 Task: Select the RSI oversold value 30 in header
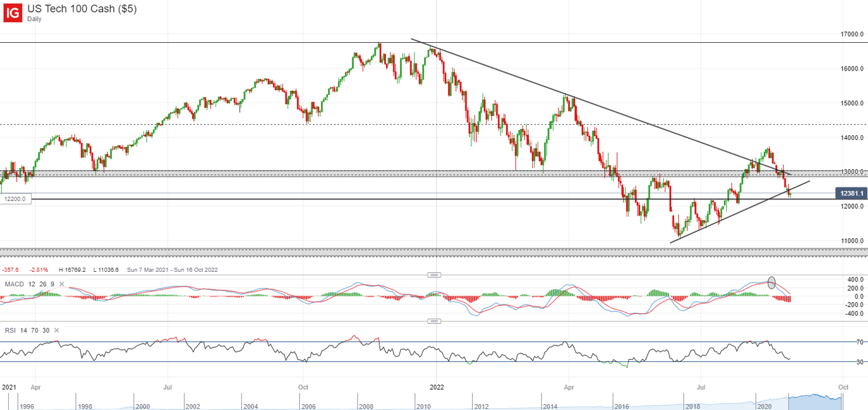46,330
